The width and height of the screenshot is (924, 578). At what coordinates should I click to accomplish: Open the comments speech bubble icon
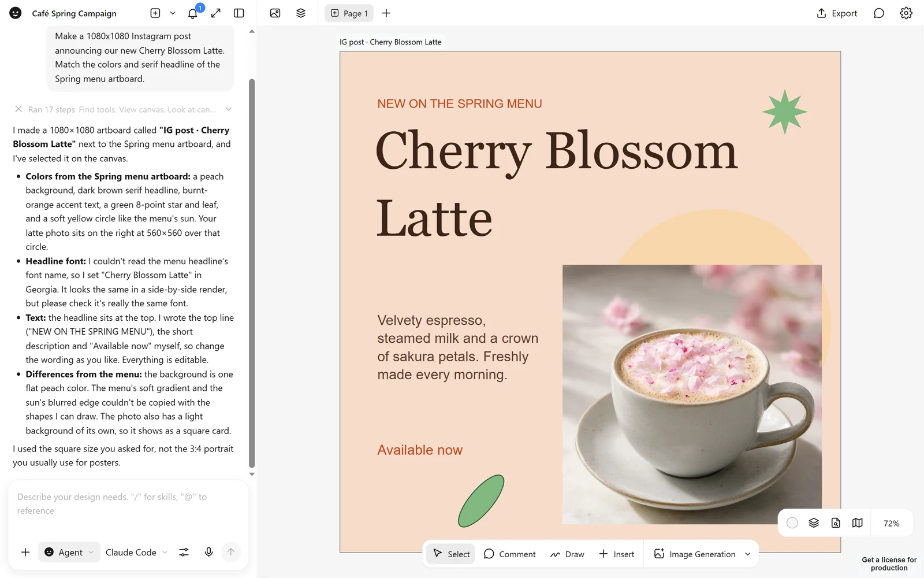(x=879, y=13)
